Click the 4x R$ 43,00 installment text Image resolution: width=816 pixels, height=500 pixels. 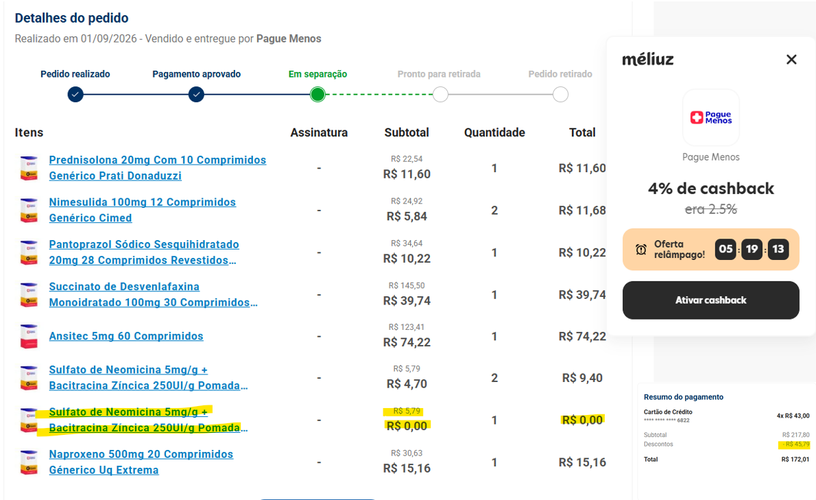tap(793, 416)
